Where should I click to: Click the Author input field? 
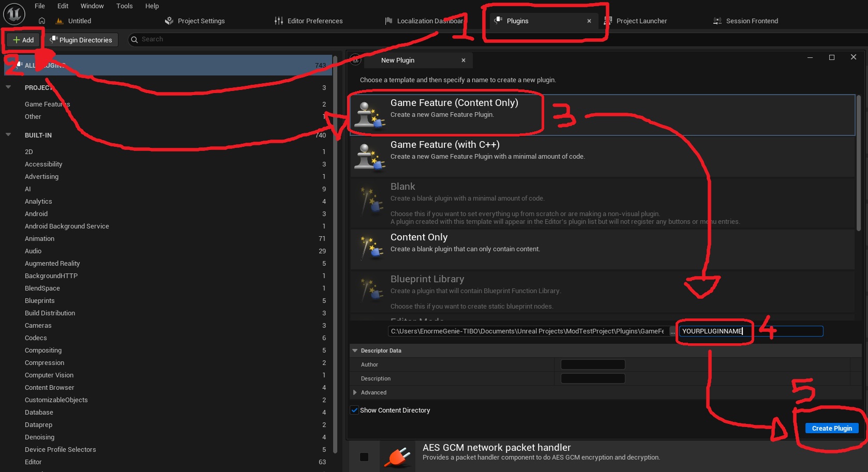pyautogui.click(x=593, y=364)
